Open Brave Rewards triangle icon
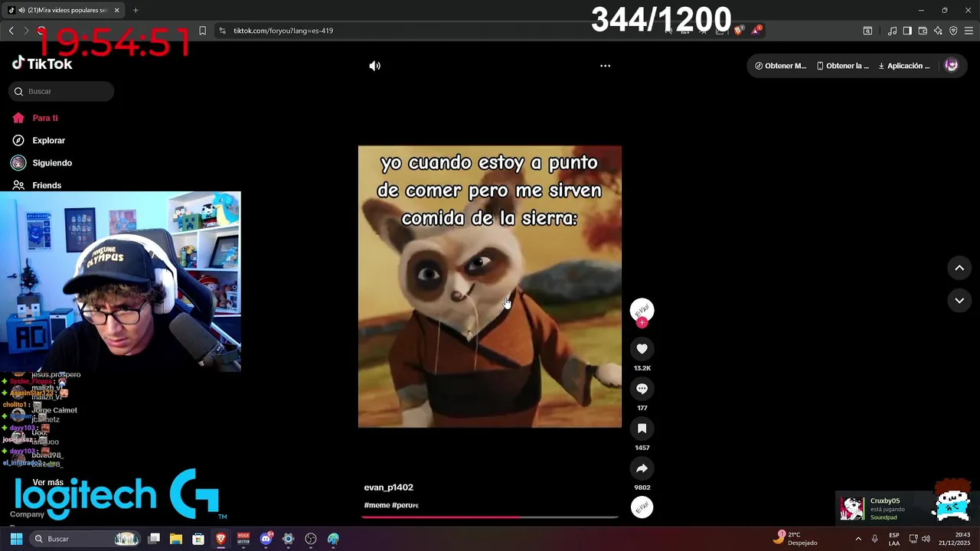The height and width of the screenshot is (551, 980). (x=756, y=31)
